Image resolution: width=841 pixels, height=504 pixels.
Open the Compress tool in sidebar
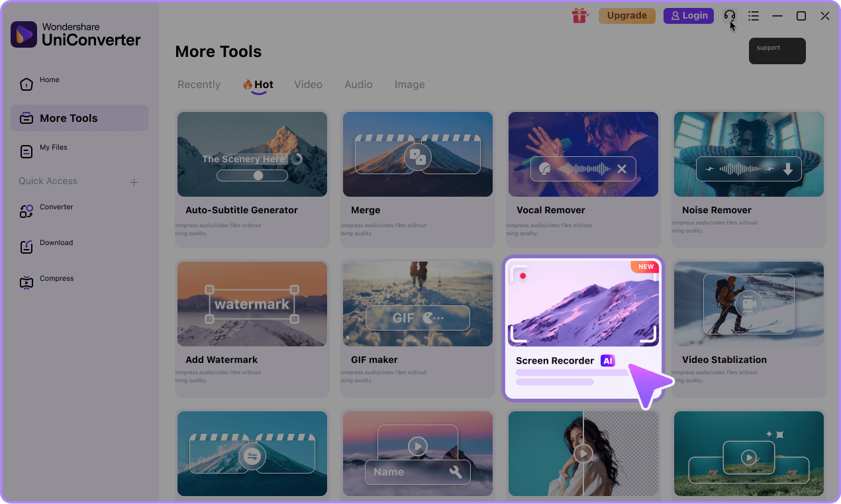pyautogui.click(x=56, y=278)
